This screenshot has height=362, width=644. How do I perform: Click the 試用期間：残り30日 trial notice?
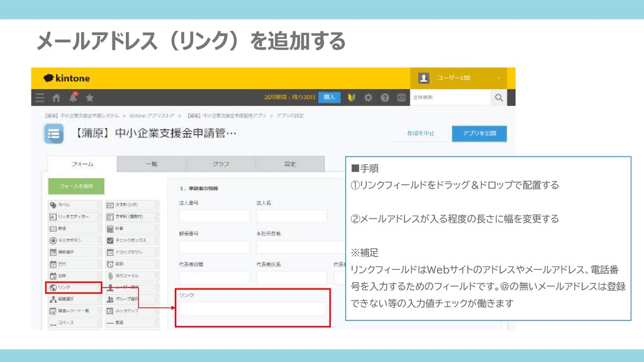click(289, 97)
